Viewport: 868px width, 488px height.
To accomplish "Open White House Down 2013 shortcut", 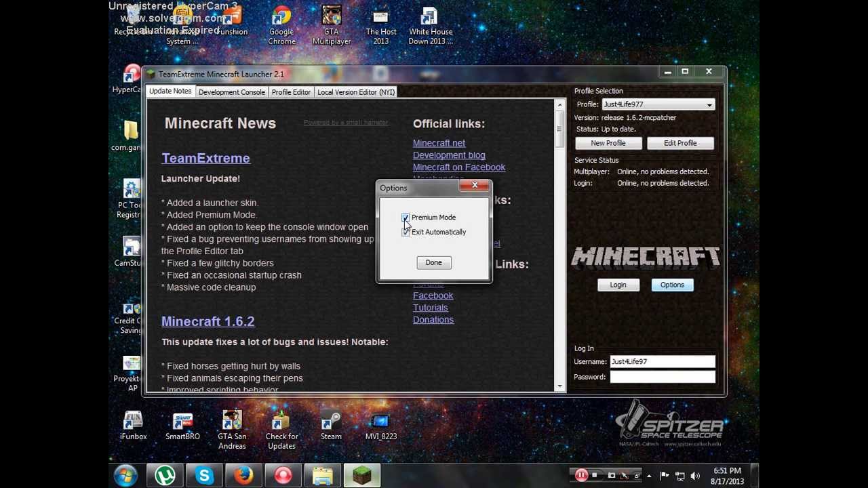I will point(431,26).
